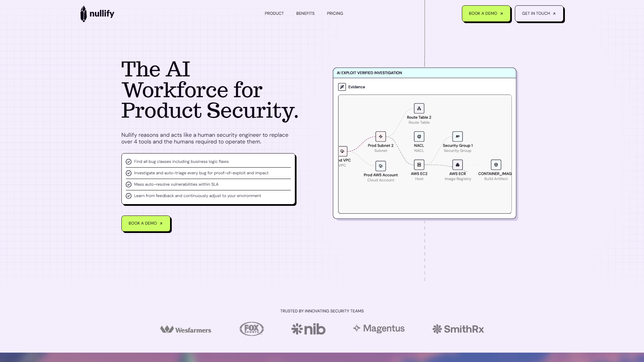Open the PRODUCT menu
The image size is (644, 362).
point(274,13)
